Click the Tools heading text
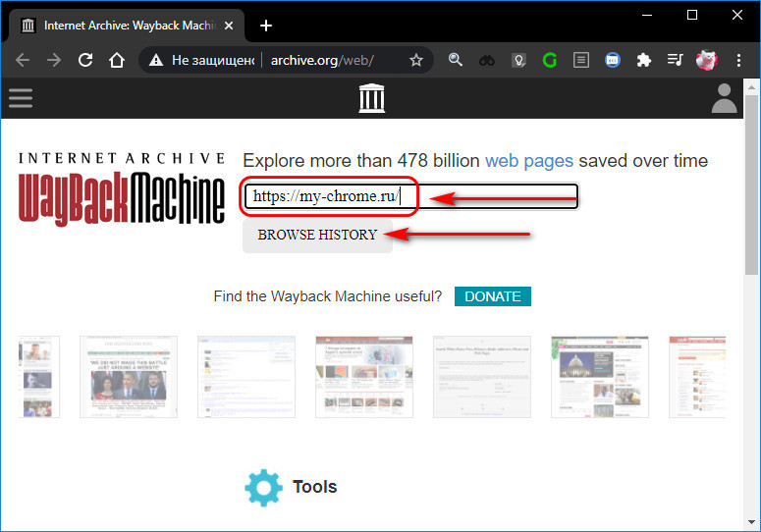 click(x=314, y=487)
